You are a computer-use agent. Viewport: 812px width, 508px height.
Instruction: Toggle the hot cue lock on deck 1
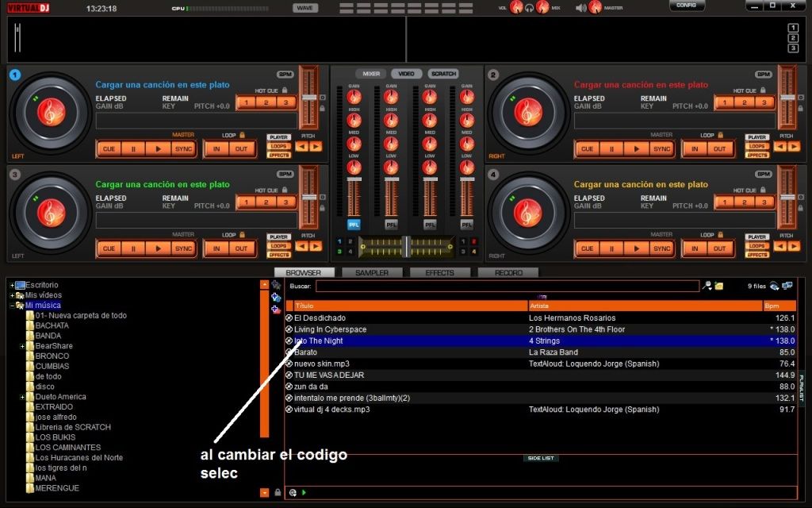pyautogui.click(x=285, y=90)
